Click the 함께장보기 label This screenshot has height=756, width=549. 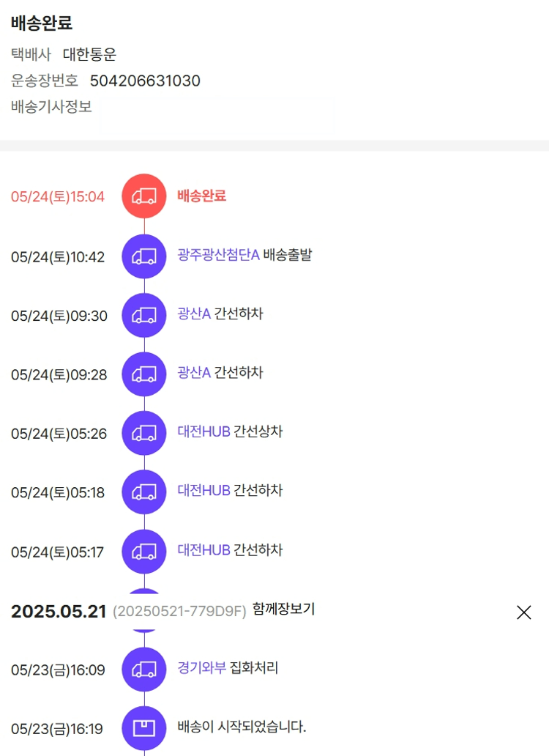pos(283,609)
